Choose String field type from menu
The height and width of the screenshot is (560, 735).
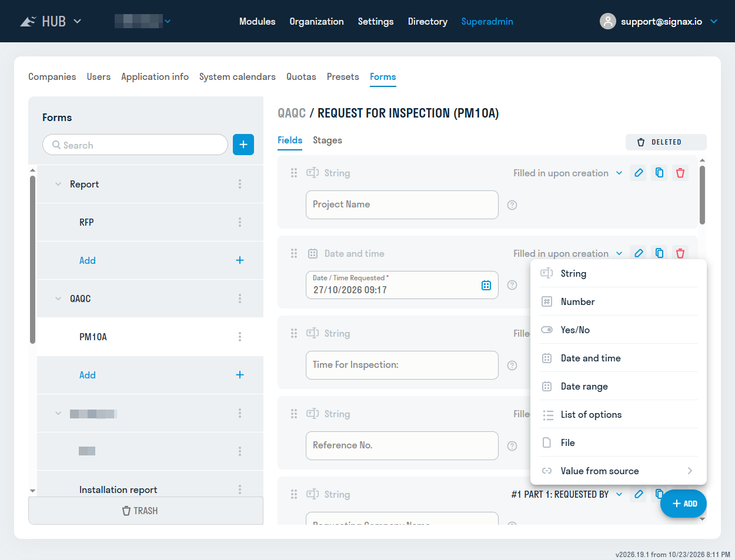click(619, 273)
